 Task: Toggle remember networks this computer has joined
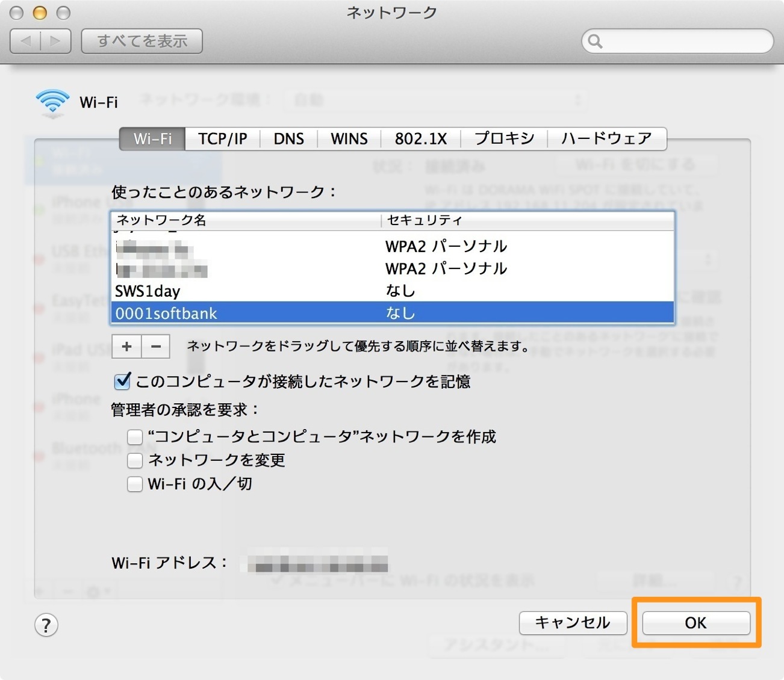click(x=122, y=381)
